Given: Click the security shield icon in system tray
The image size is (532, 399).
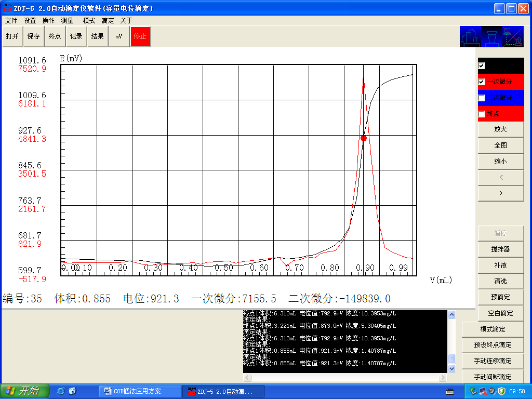Looking at the screenshot, I should (x=501, y=391).
